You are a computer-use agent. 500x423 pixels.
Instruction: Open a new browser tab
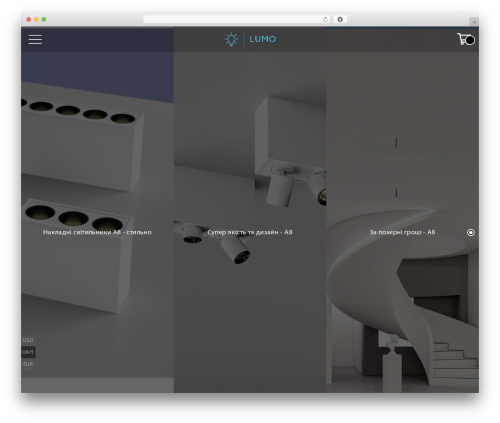click(x=474, y=22)
